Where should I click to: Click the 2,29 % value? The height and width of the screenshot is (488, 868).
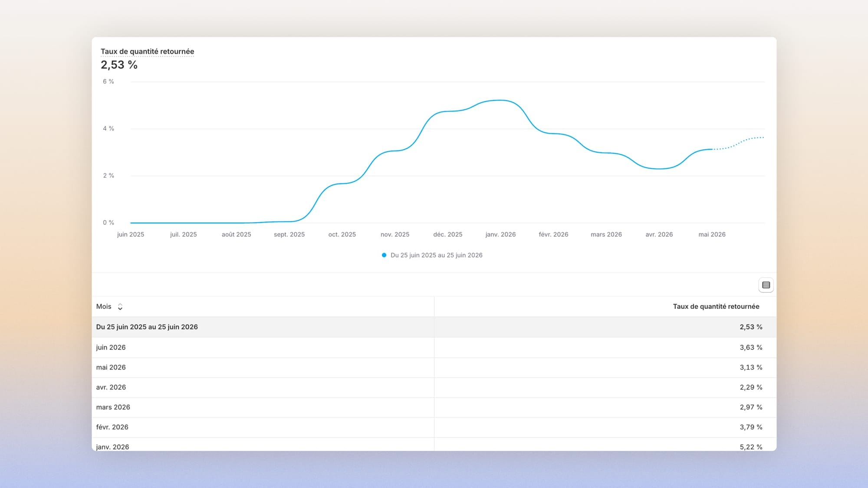coord(751,387)
